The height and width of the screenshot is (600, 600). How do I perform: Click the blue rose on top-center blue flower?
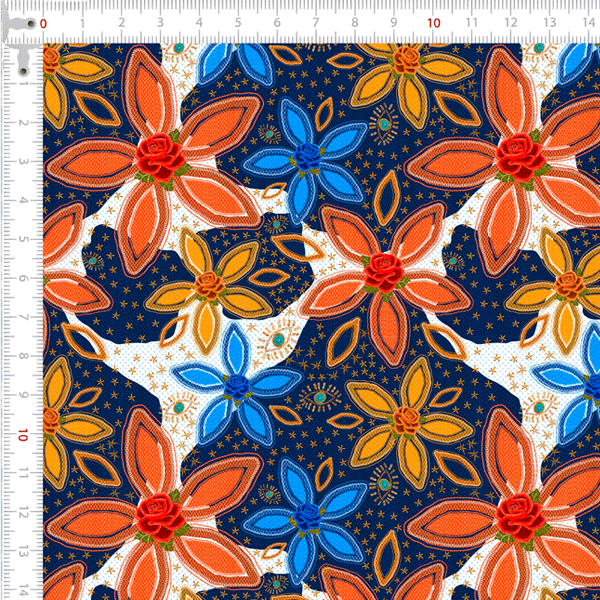311,157
